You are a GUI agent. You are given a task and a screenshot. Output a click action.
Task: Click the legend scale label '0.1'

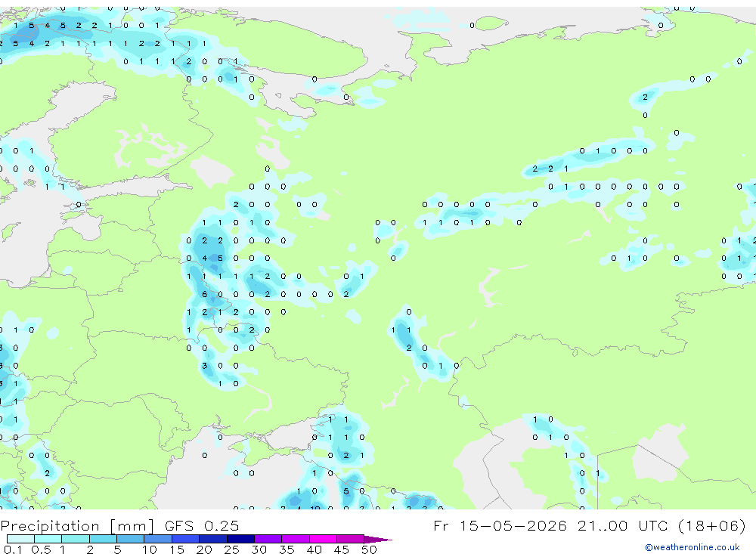pos(13,549)
